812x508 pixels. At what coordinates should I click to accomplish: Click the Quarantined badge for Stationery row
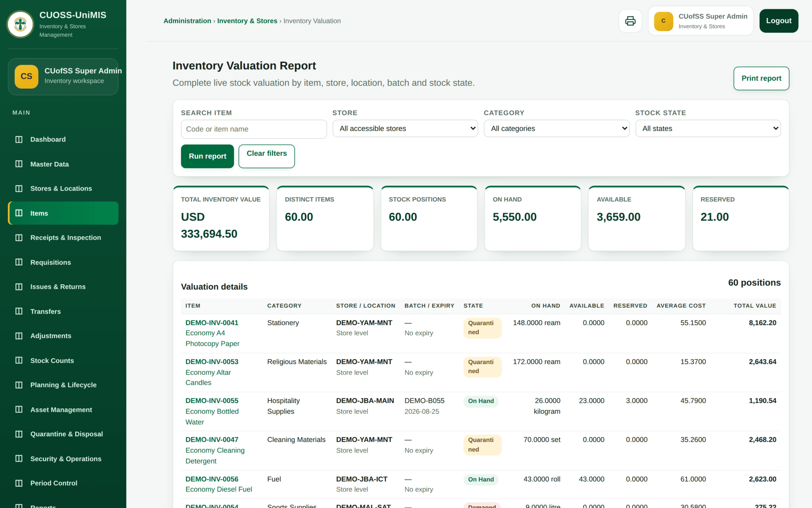tap(482, 328)
